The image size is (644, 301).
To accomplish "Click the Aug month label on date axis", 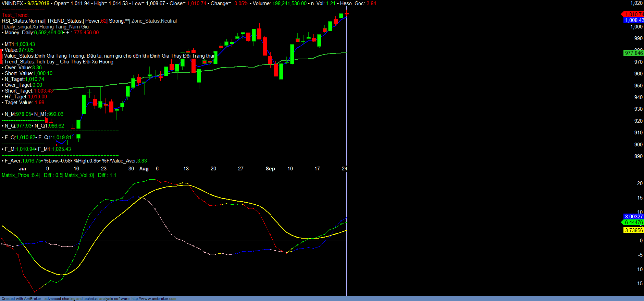I will click(x=144, y=169).
